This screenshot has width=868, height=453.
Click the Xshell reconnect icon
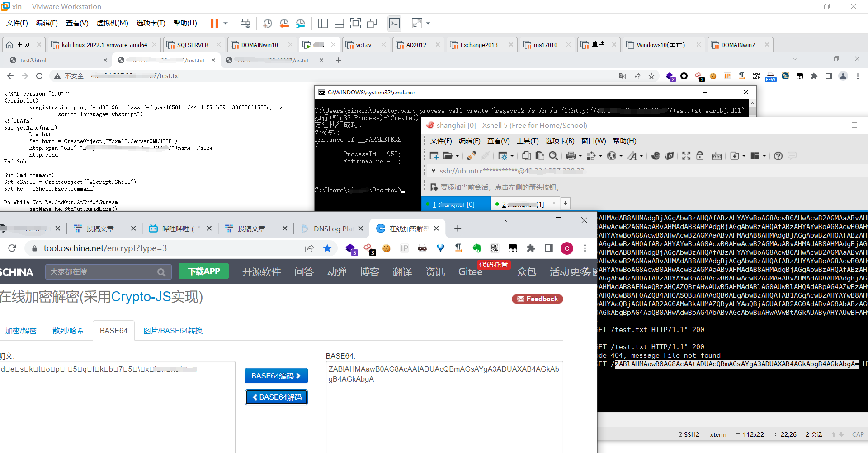click(471, 156)
